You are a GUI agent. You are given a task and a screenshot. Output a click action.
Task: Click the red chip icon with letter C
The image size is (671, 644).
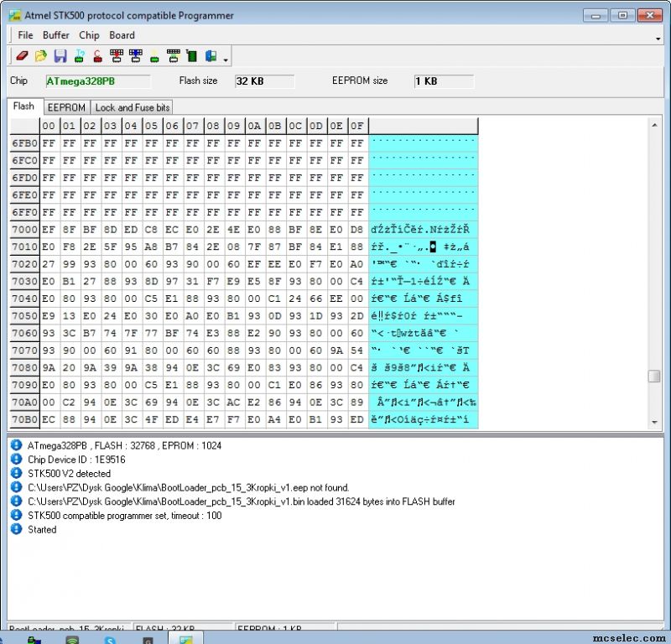point(97,56)
